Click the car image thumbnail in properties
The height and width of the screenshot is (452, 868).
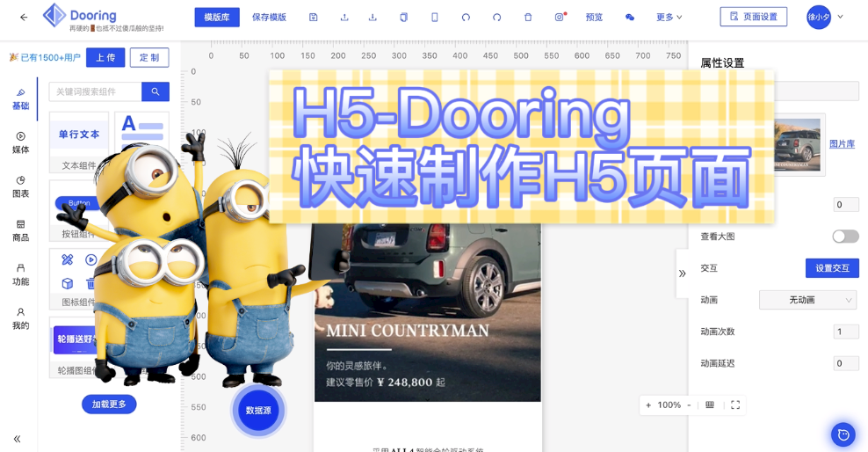[799, 144]
